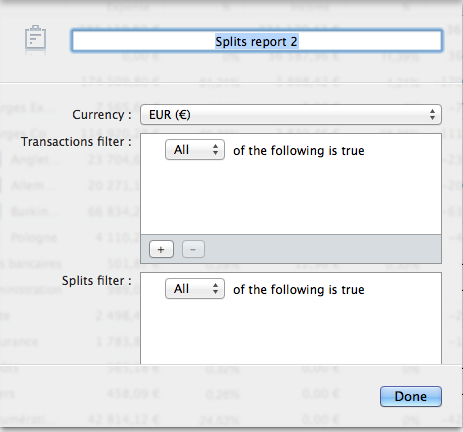Click the Done button

411,396
